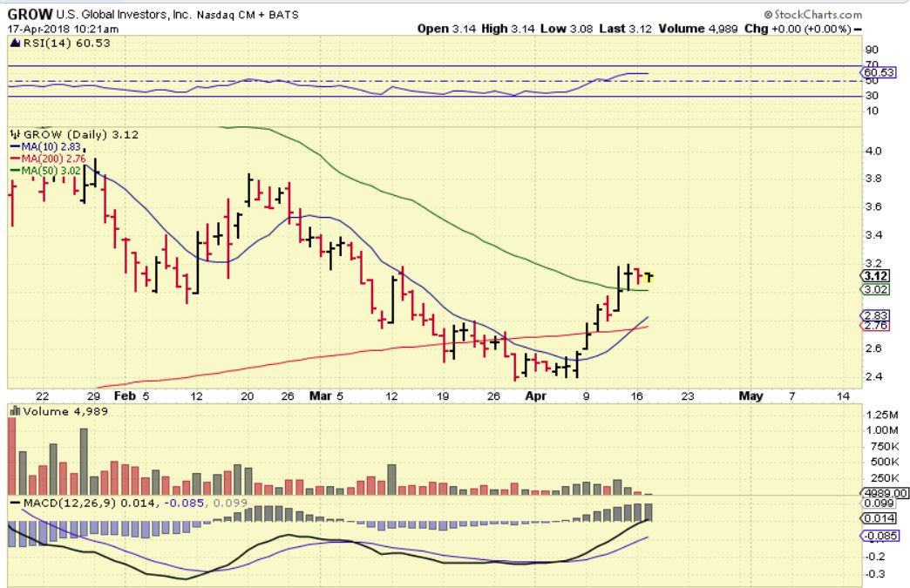Click the RSI(14) panel triangle icon
This screenshot has width=910, height=588.
(x=17, y=43)
